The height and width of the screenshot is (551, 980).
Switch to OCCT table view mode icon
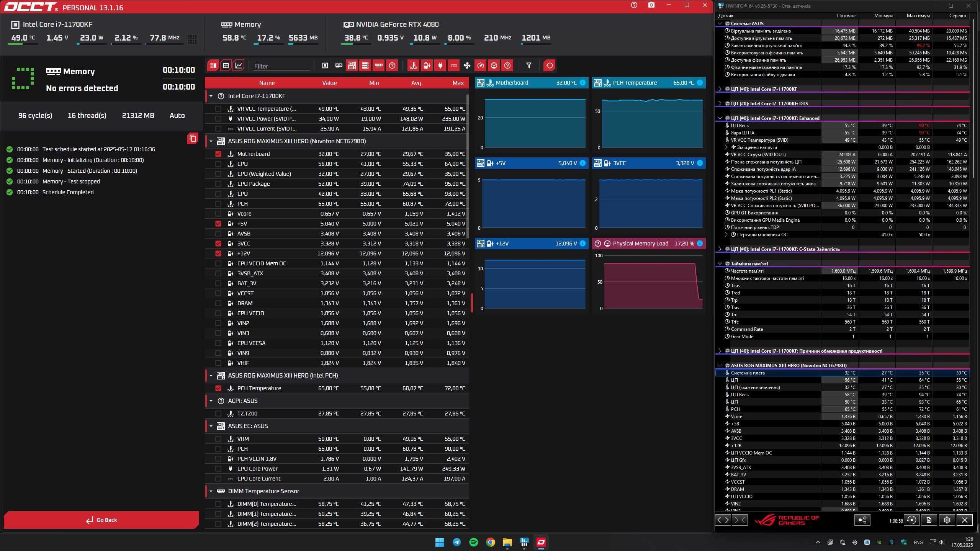coord(226,65)
